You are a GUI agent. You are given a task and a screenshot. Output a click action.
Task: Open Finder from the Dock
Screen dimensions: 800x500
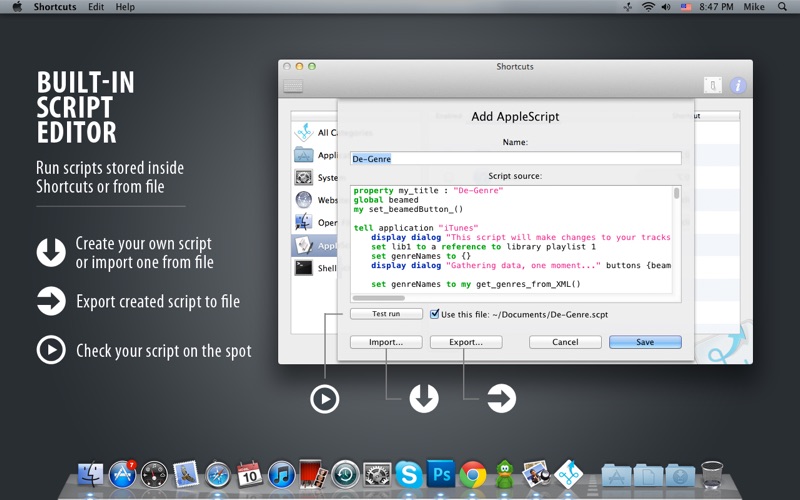90,474
